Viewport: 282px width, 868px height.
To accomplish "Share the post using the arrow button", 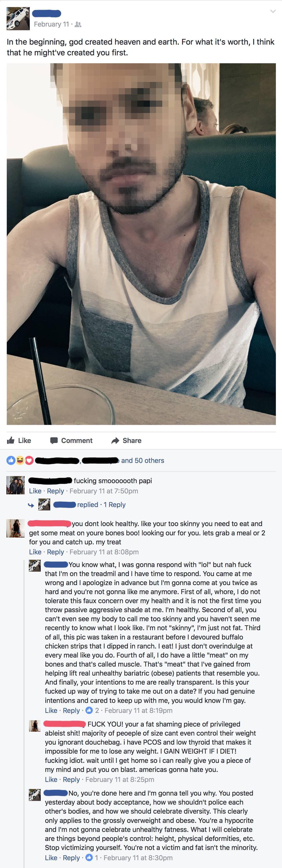I will [126, 440].
